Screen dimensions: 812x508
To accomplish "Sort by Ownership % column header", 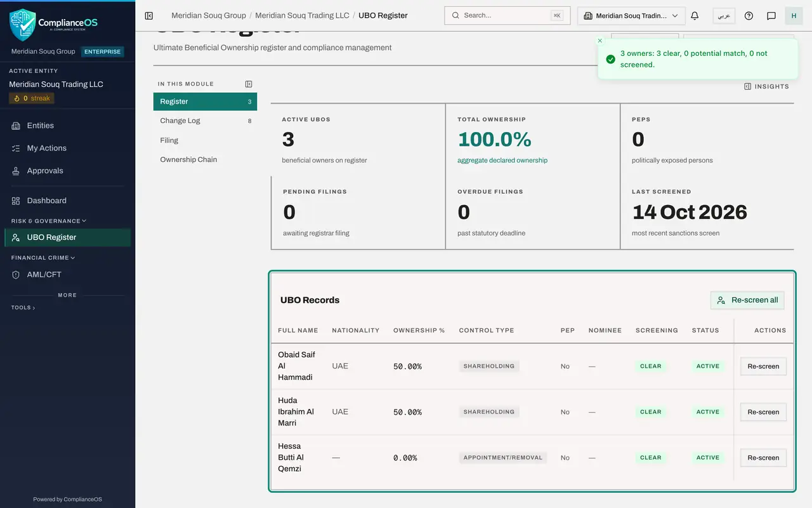I will (419, 330).
